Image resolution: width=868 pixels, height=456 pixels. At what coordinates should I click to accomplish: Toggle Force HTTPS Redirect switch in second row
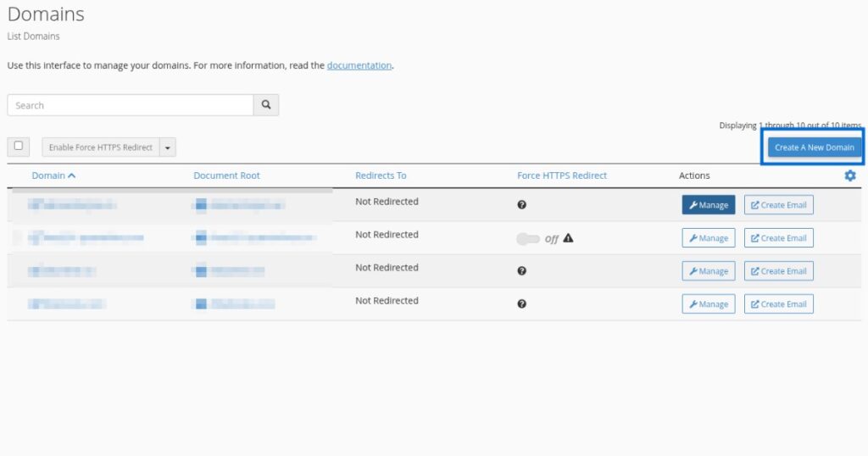coord(527,239)
